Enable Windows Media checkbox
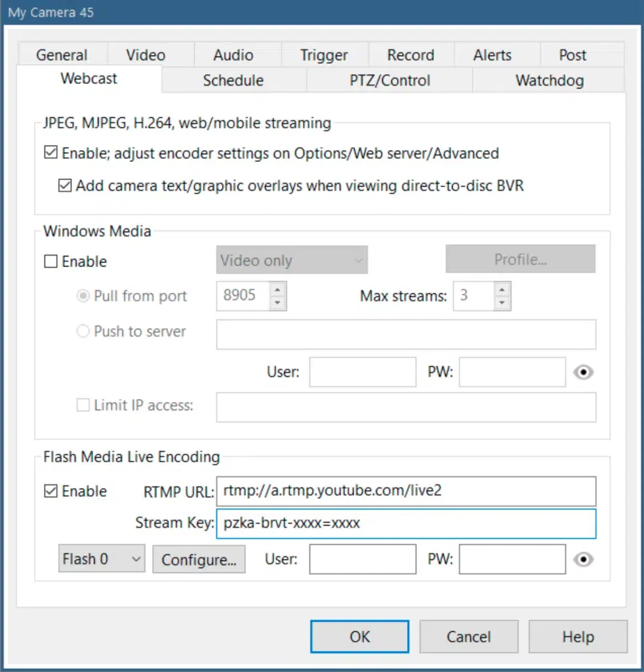This screenshot has width=644, height=672. (50, 261)
